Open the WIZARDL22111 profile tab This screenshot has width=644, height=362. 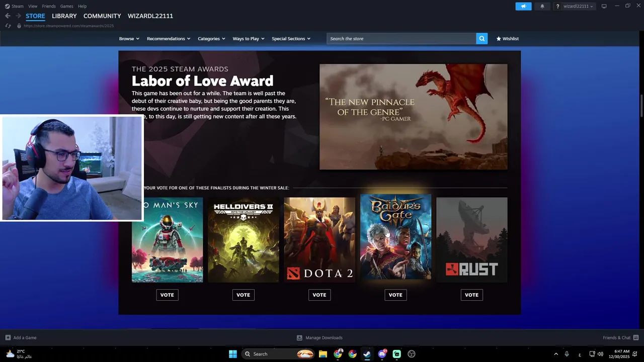tap(150, 16)
